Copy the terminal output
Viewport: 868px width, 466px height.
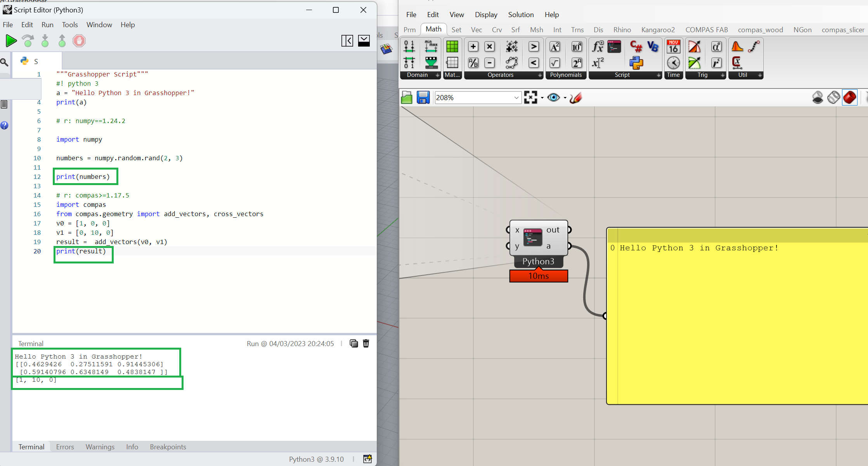pyautogui.click(x=353, y=343)
